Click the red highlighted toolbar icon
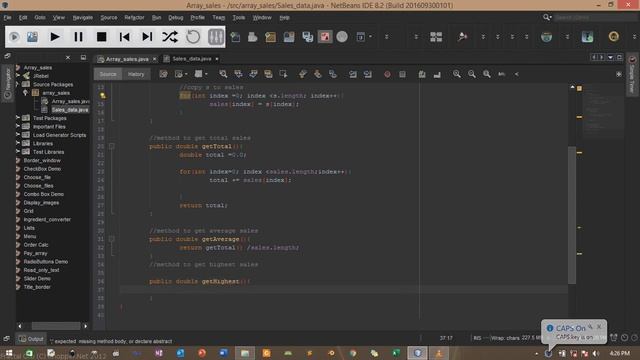Image resolution: width=640 pixels, height=360 pixels. (x=325, y=37)
